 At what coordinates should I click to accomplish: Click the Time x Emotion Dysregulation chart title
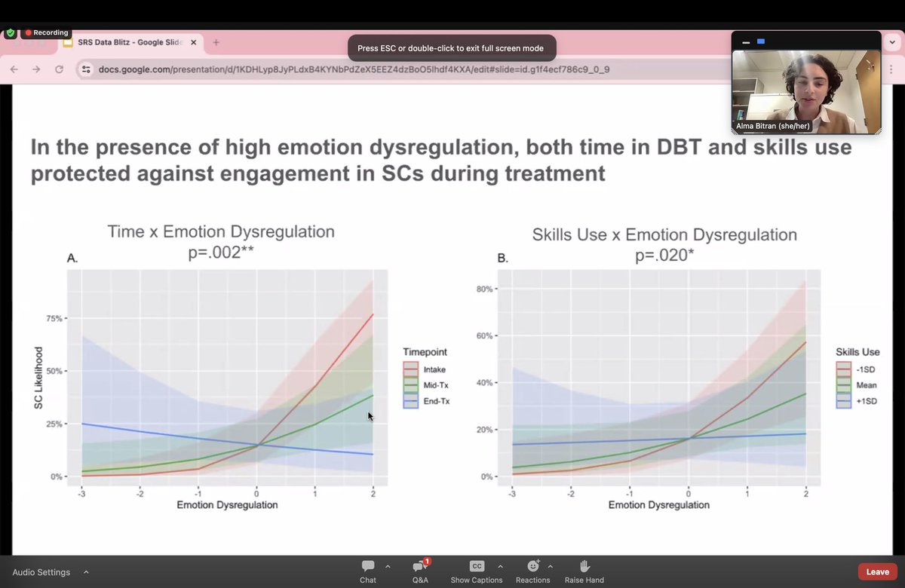221,232
